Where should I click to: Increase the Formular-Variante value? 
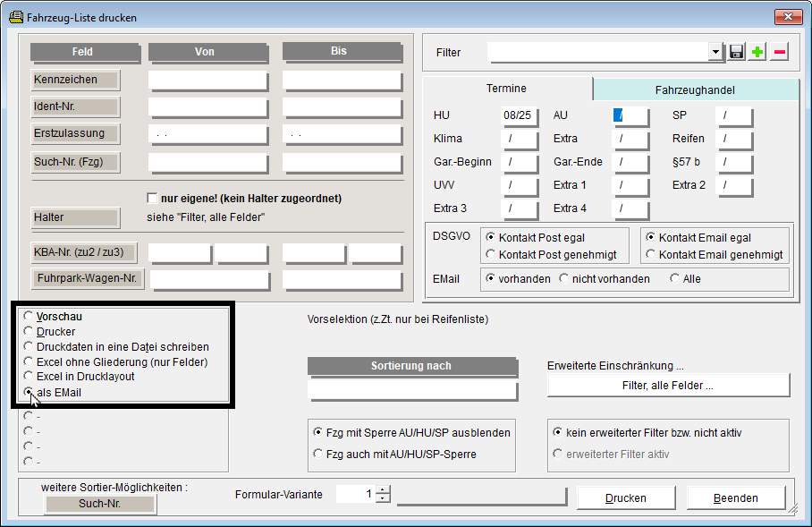pos(383,489)
